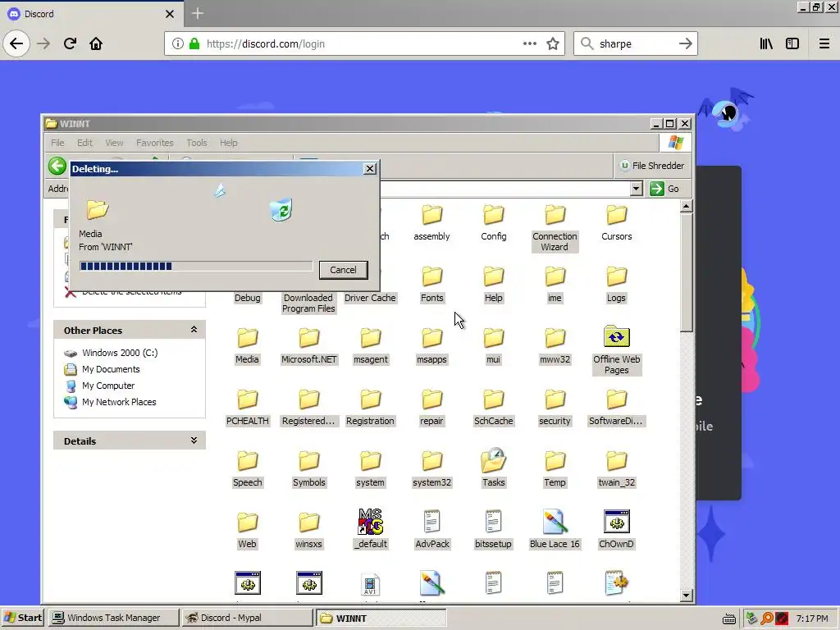Close the Deleting dialog
This screenshot has height=630, width=840.
click(x=370, y=169)
